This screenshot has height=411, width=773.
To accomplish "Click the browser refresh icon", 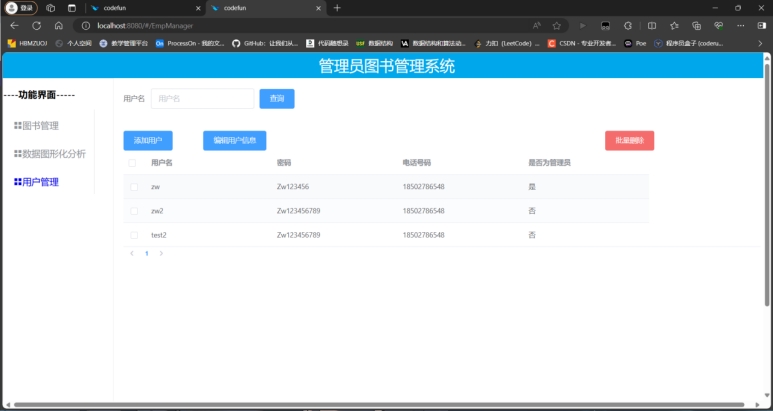I will (x=37, y=25).
